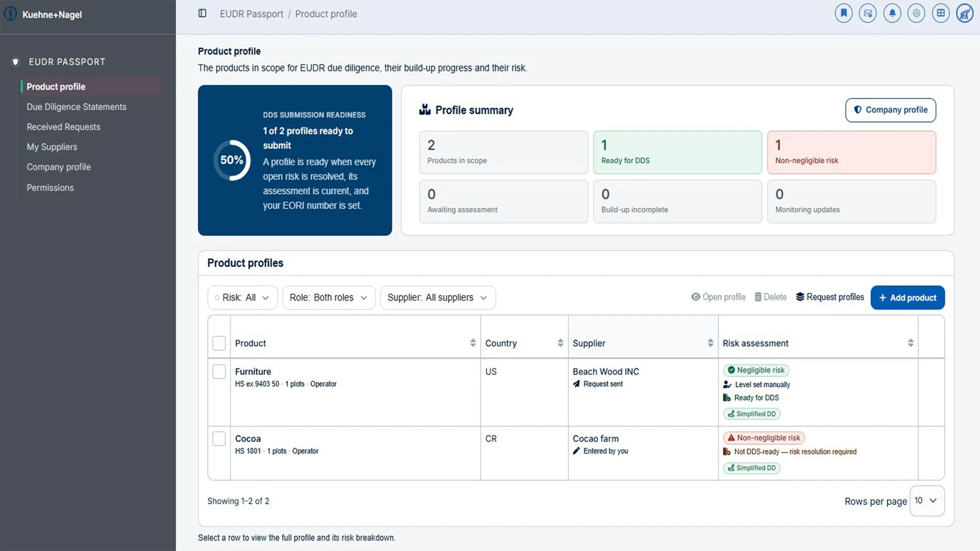Open My Suppliers in sidebar

click(52, 147)
